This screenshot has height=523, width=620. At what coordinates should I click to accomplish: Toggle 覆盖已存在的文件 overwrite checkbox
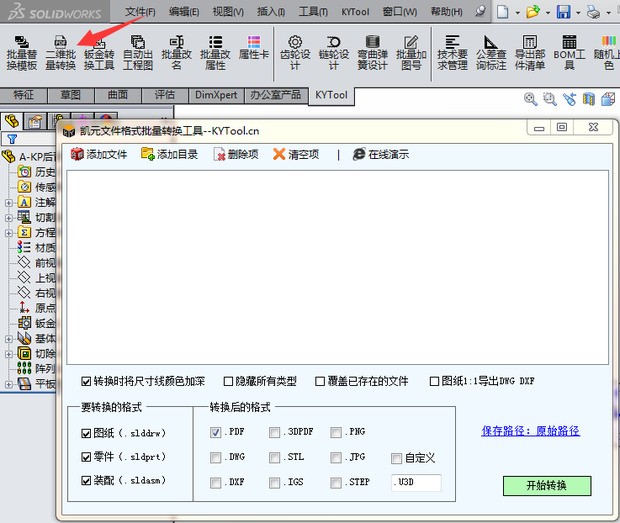click(x=320, y=381)
